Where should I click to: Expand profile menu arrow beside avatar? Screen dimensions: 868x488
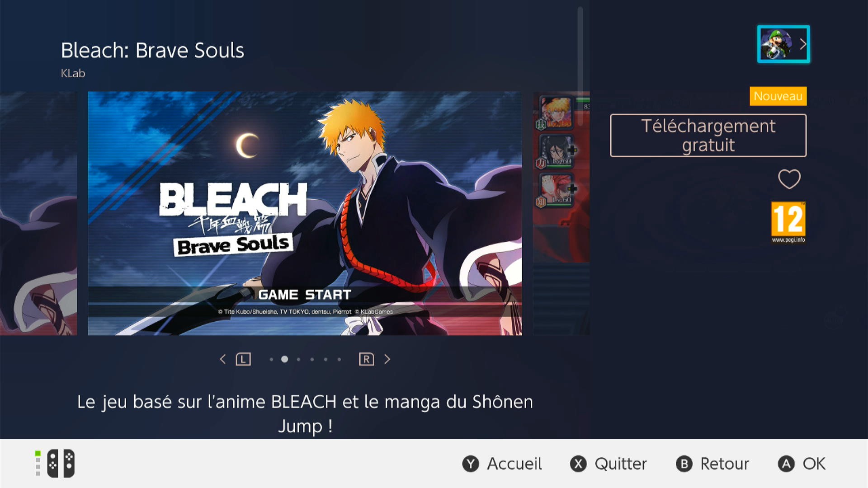click(x=803, y=44)
